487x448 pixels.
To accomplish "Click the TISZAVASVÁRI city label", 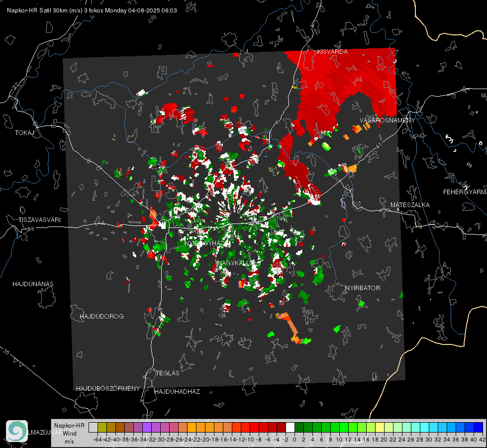I will coord(39,220).
